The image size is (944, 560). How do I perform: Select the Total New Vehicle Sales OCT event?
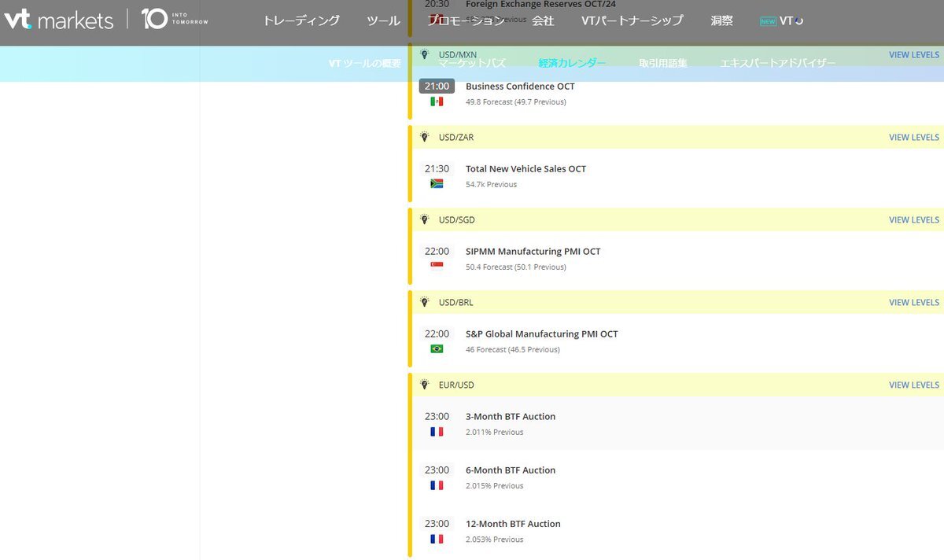[525, 168]
